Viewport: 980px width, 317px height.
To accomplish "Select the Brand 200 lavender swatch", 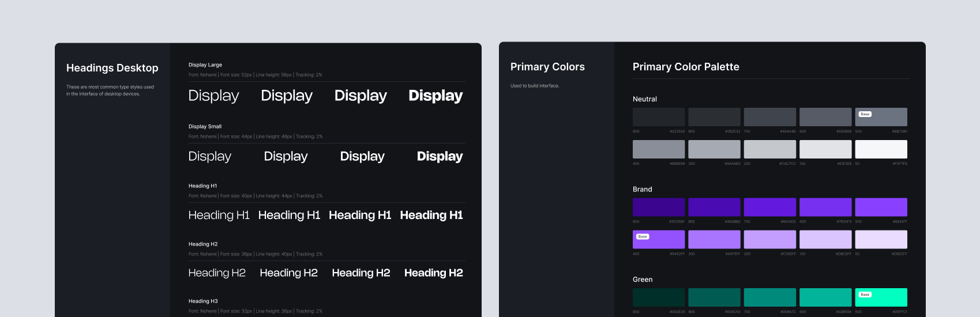I will click(770, 240).
